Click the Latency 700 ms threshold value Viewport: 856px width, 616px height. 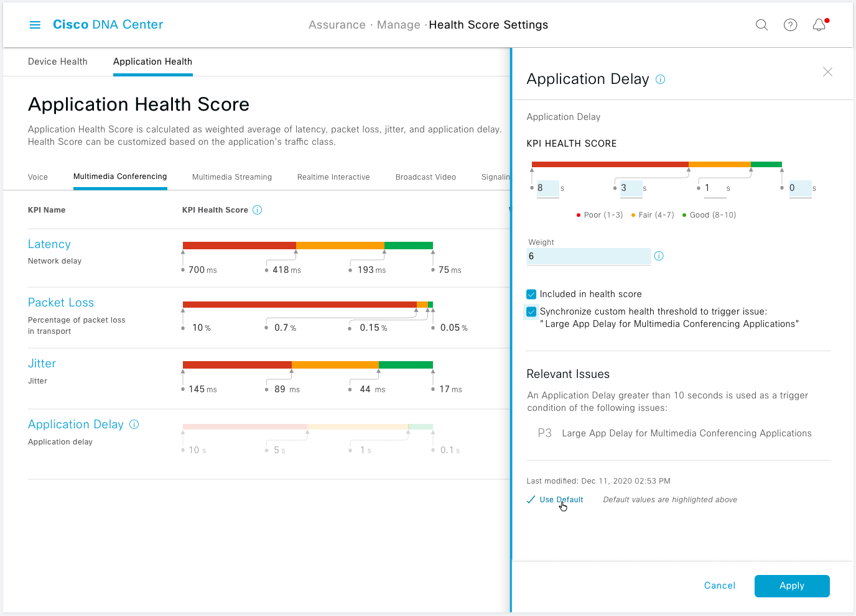(203, 270)
